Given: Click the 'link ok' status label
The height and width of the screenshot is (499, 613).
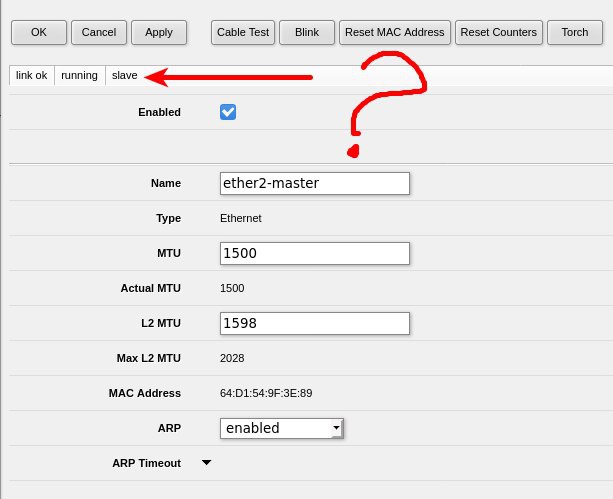Looking at the screenshot, I should [x=32, y=75].
